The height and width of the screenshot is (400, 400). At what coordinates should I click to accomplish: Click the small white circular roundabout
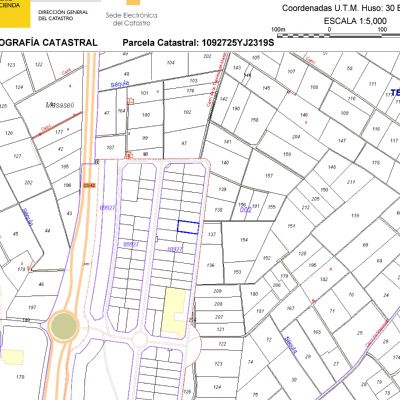pyautogui.click(x=140, y=340)
